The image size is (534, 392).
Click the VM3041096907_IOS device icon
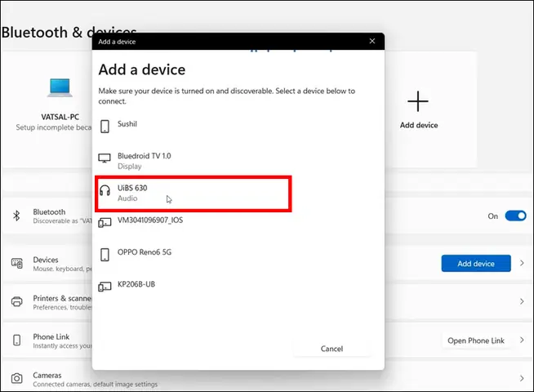click(x=105, y=223)
